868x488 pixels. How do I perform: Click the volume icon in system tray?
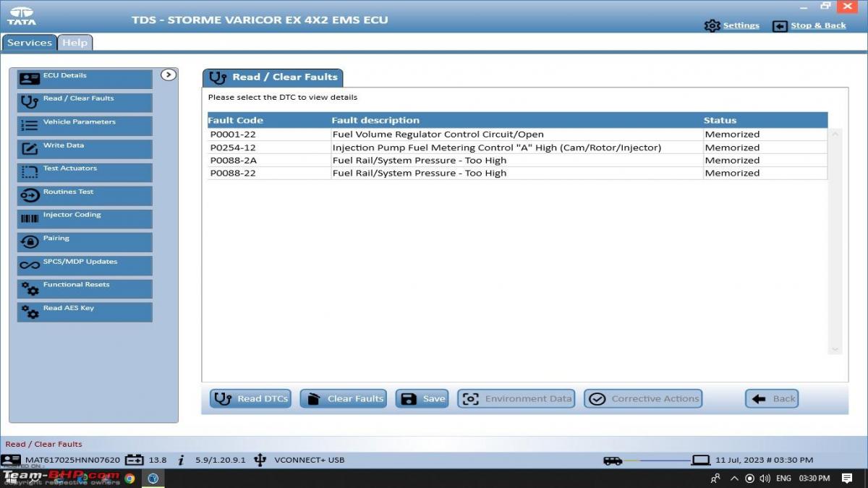[x=765, y=478]
